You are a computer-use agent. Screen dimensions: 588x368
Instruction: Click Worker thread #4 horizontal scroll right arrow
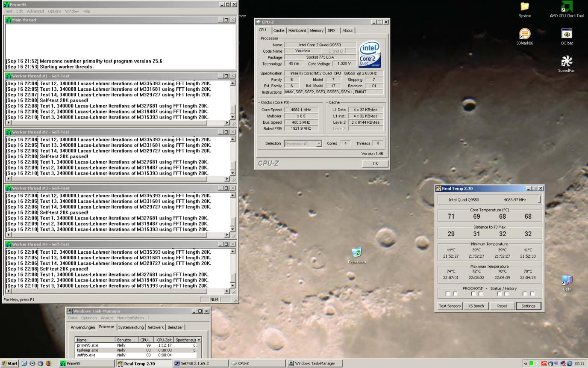(227, 291)
